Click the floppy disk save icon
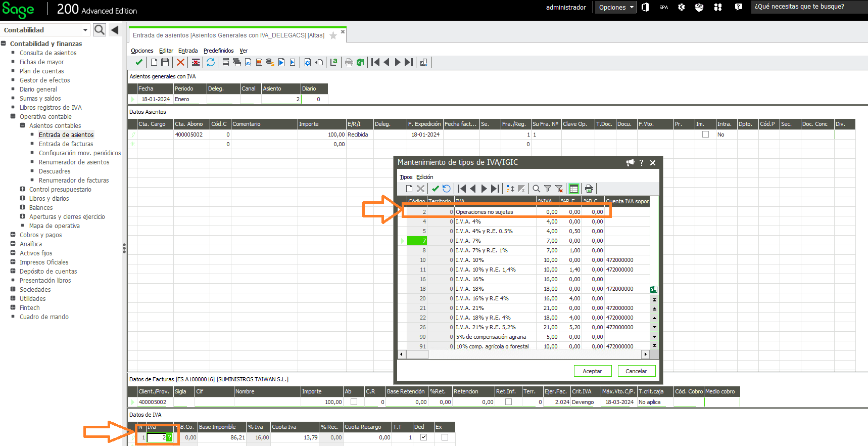This screenshot has width=868, height=446. (x=165, y=62)
